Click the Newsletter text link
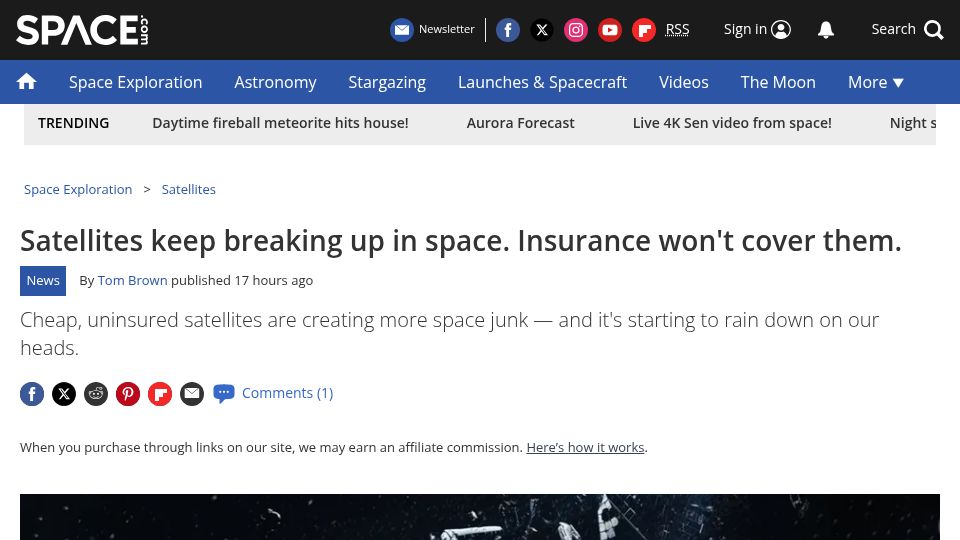The width and height of the screenshot is (960, 540). tap(446, 29)
